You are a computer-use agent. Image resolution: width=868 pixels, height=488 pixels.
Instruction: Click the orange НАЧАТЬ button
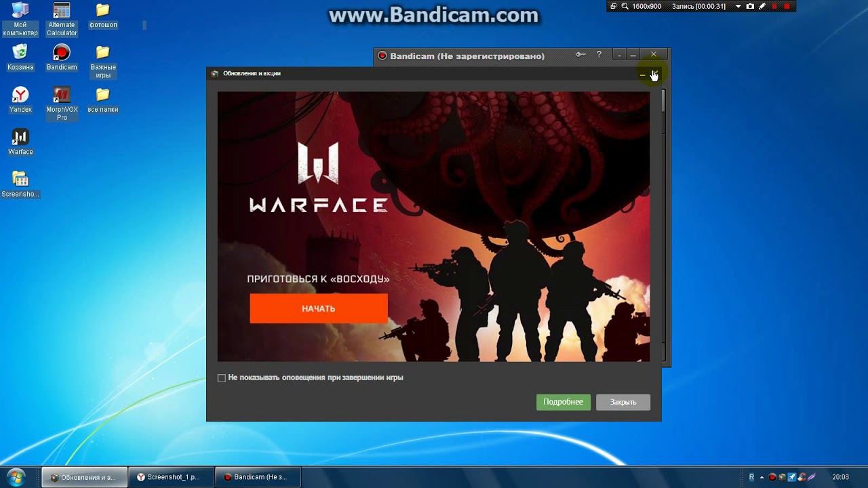[x=319, y=308]
